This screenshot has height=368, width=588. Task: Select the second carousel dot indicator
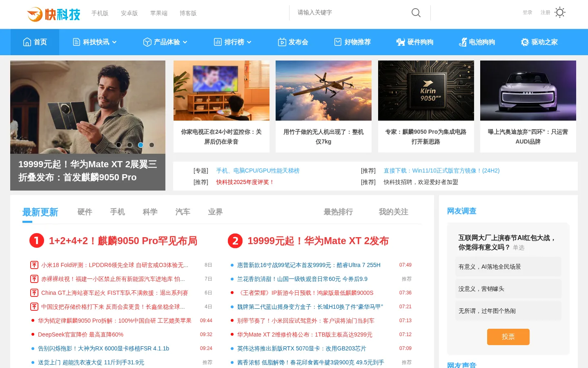[x=129, y=145]
